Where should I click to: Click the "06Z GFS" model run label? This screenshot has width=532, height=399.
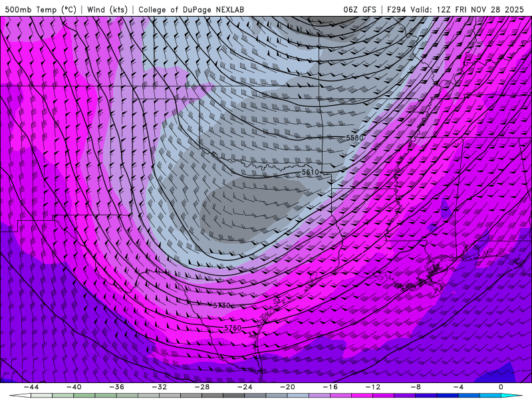click(360, 9)
